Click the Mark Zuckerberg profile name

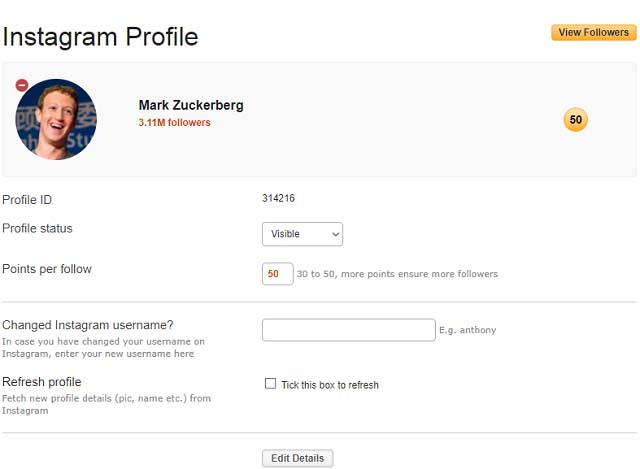[191, 105]
